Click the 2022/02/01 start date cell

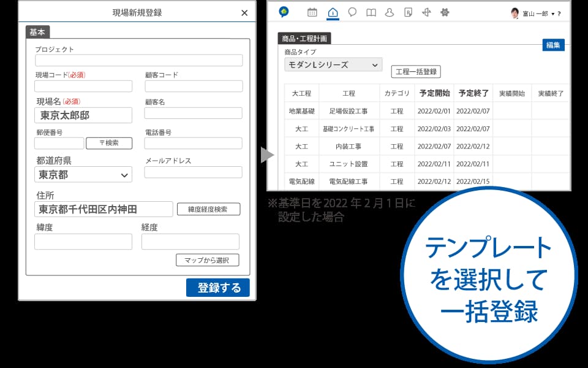click(434, 111)
